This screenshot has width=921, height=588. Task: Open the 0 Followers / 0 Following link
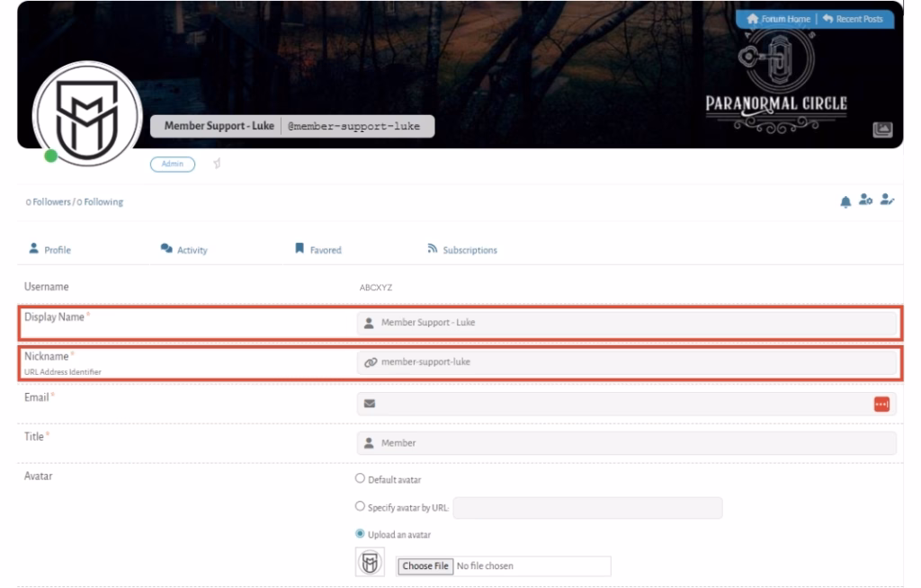click(74, 202)
